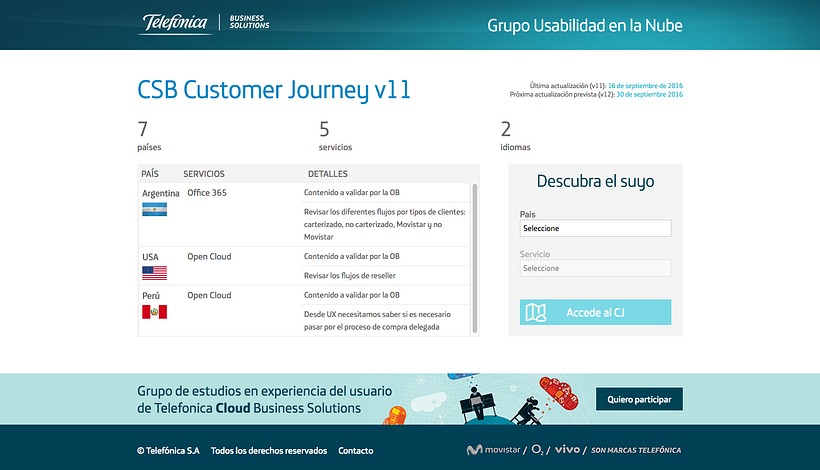
Task: Click the Argentina flag icon
Action: click(x=154, y=210)
